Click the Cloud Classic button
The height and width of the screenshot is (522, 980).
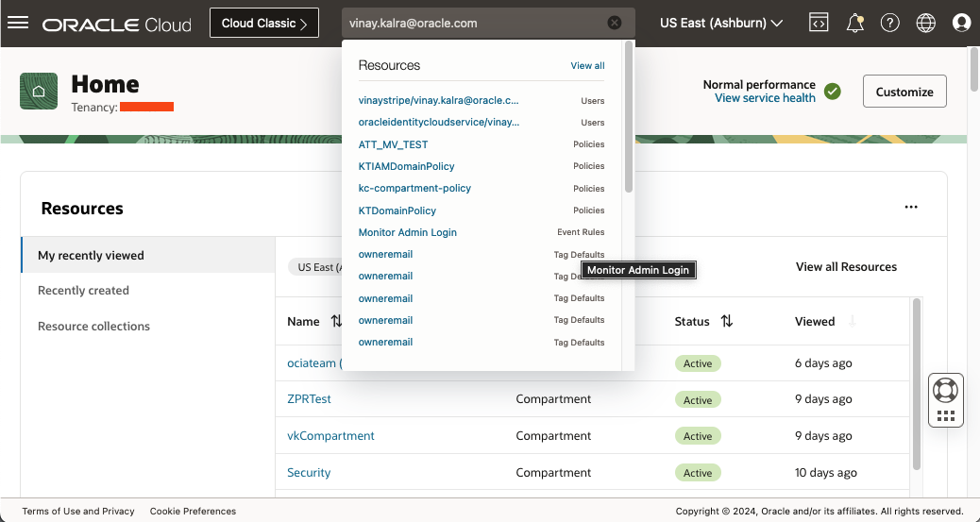coord(263,24)
